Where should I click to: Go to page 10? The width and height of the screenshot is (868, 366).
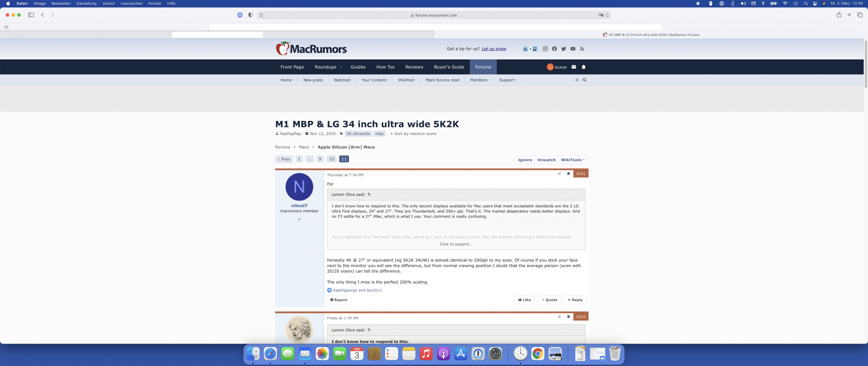(332, 159)
